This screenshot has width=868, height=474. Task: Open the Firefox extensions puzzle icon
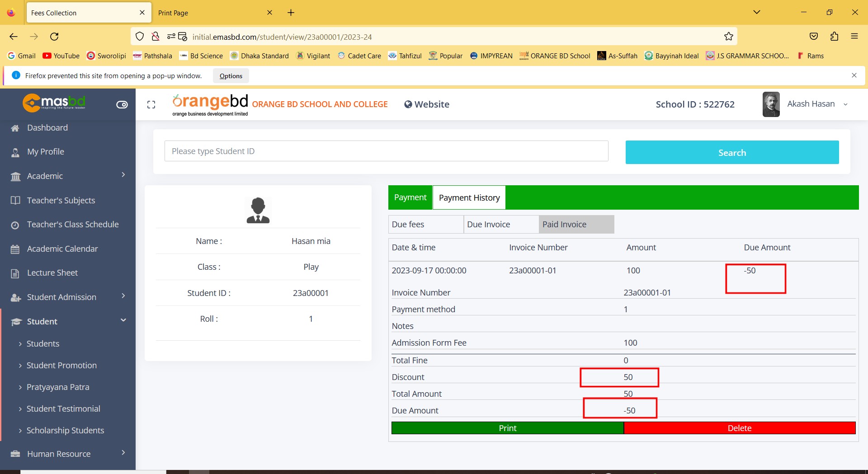(834, 37)
